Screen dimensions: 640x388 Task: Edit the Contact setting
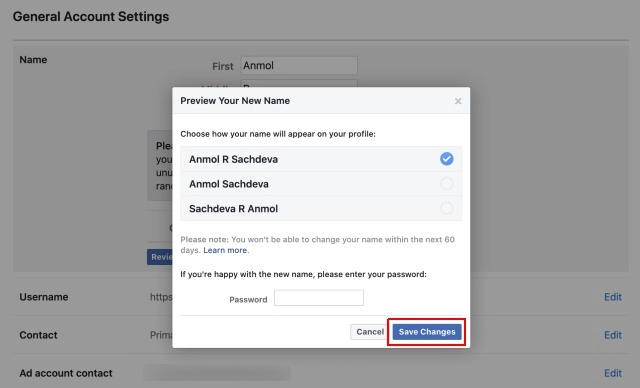pyautogui.click(x=613, y=335)
